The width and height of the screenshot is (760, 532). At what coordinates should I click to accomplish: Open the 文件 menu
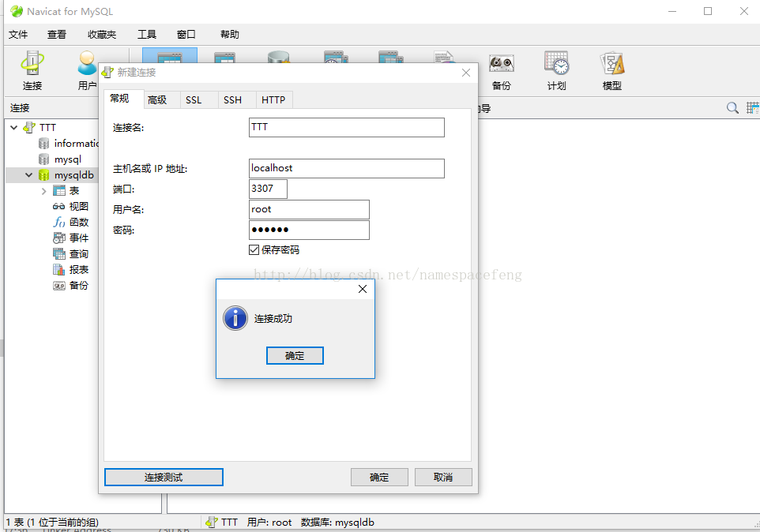[18, 35]
